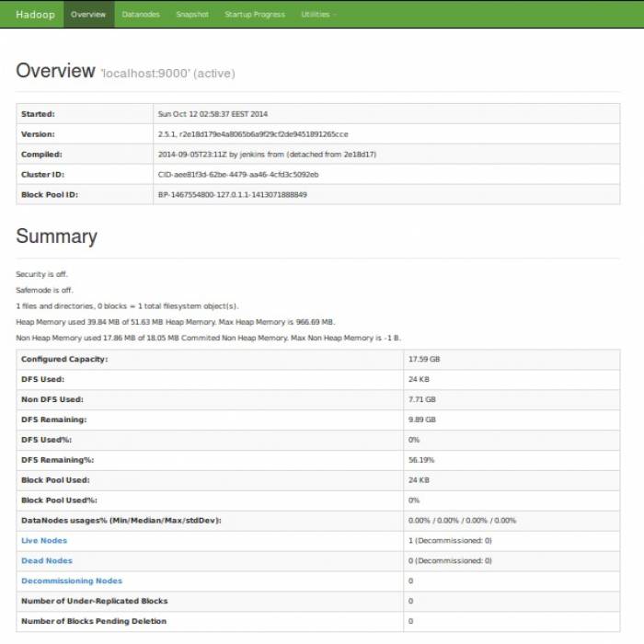Select Under-Replicated Blocks value 0
Screen dimensions: 644x644
[x=410, y=601]
